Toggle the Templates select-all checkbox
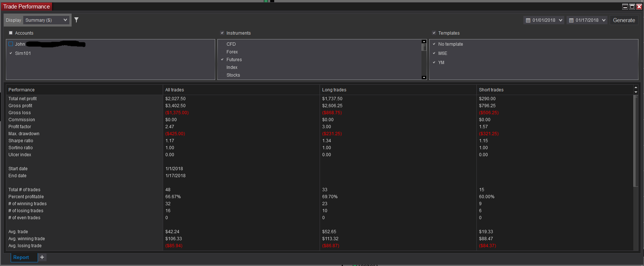Image resolution: width=644 pixels, height=266 pixels. (x=434, y=33)
